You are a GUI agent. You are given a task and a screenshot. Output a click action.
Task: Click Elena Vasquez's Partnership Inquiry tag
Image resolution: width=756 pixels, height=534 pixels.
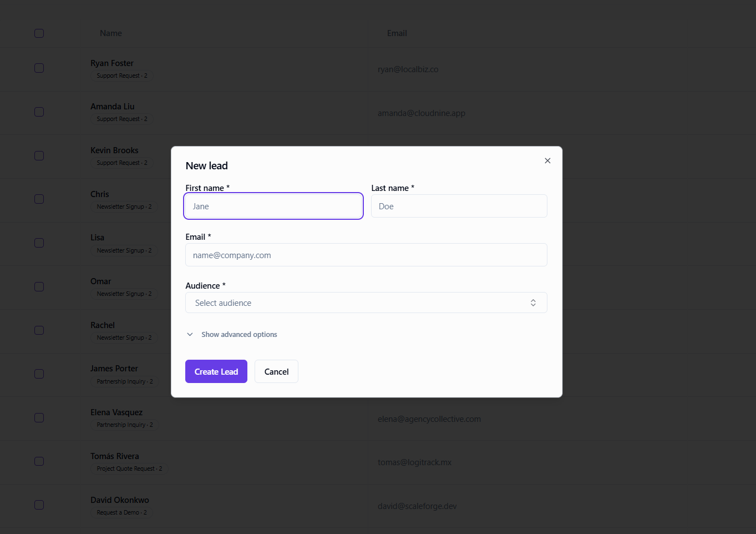pos(125,425)
